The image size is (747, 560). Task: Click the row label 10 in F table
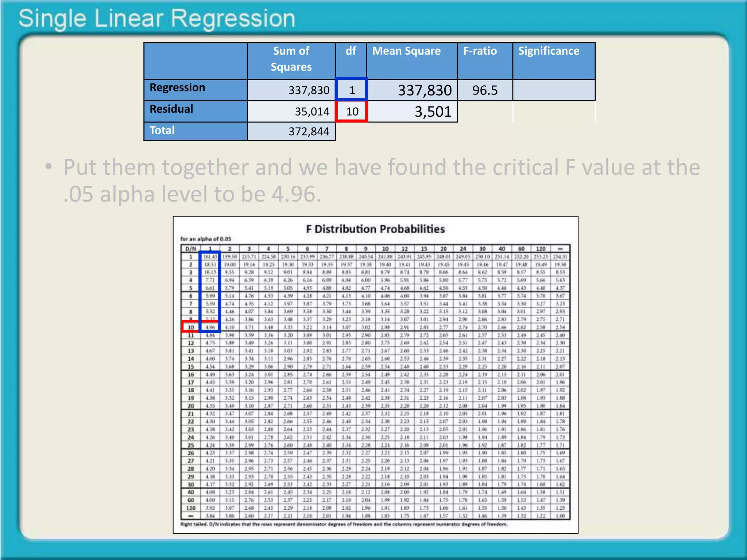(x=190, y=327)
